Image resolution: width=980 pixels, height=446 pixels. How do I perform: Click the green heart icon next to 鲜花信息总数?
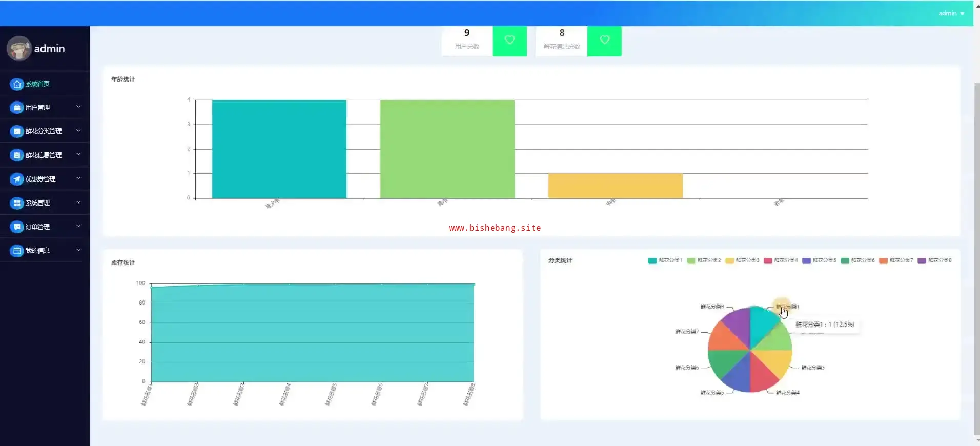coord(604,40)
